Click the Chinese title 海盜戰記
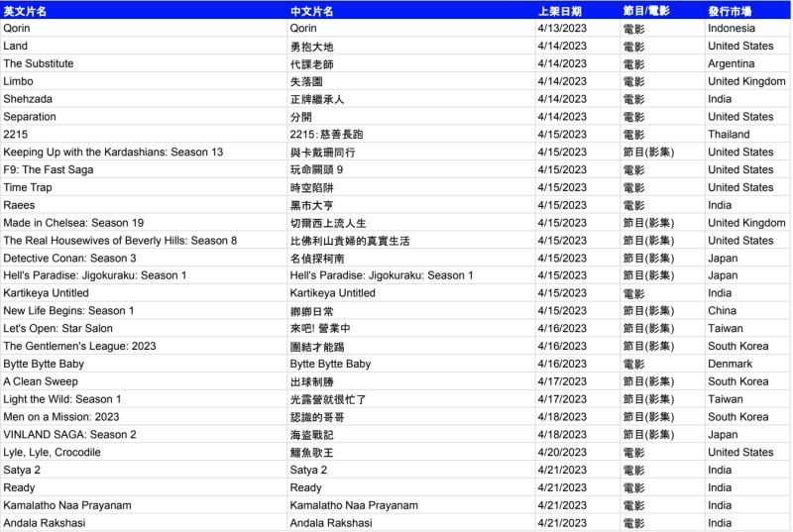This screenshot has width=793, height=532. pos(311,435)
